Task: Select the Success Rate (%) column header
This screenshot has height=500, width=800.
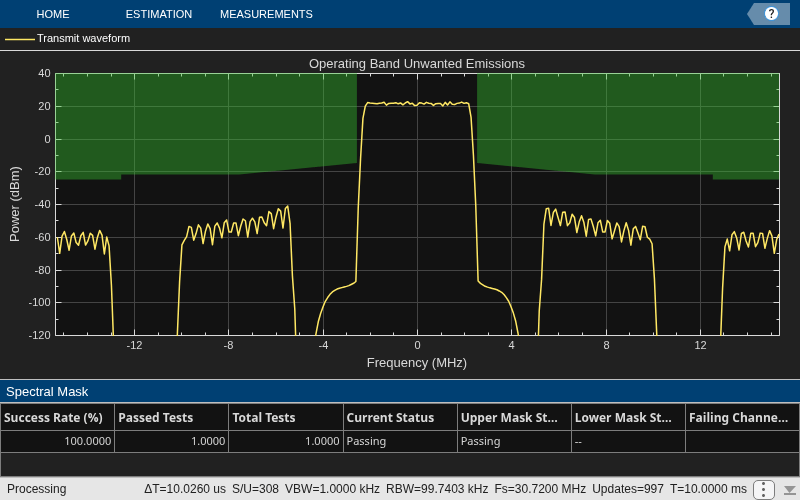Action: 57,417
